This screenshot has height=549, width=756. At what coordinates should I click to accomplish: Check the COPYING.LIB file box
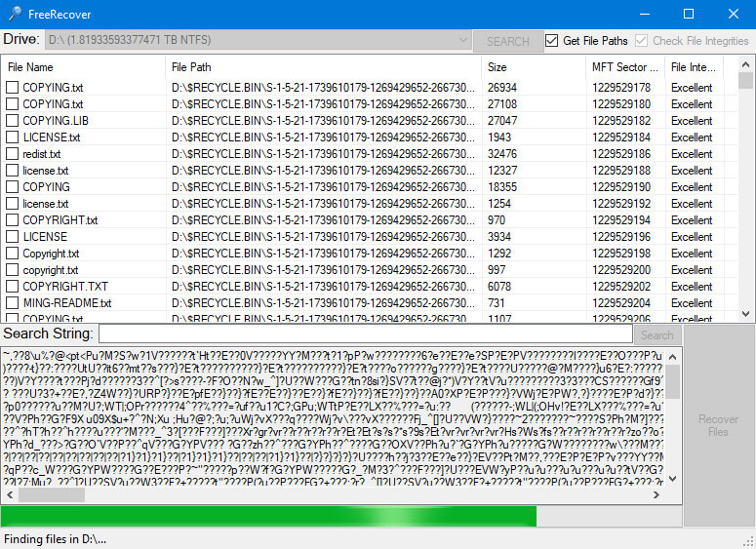pos(12,121)
